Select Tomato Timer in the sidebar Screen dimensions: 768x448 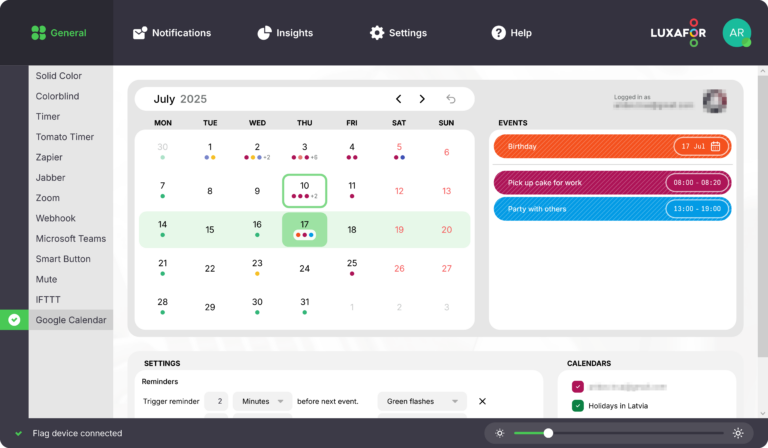pos(65,137)
